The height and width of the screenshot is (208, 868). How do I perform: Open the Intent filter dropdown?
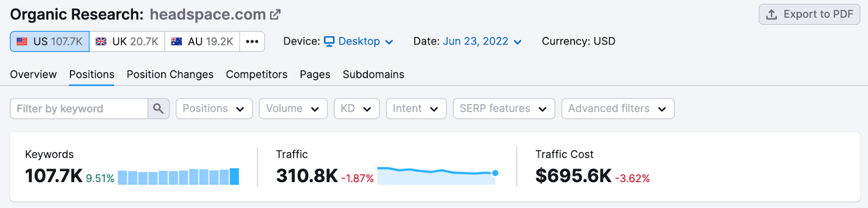pyautogui.click(x=416, y=109)
